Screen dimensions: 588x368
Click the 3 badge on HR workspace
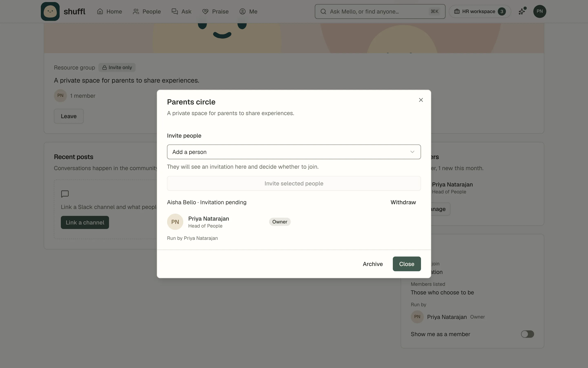(x=501, y=11)
